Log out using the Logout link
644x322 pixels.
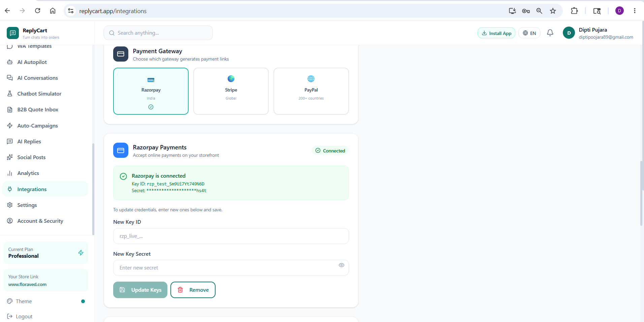[x=20, y=316]
